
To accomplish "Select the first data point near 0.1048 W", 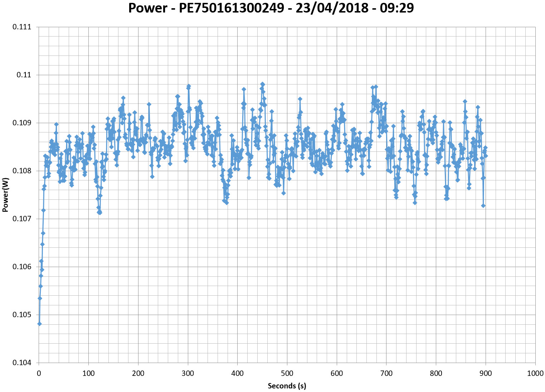I will click(x=39, y=324).
